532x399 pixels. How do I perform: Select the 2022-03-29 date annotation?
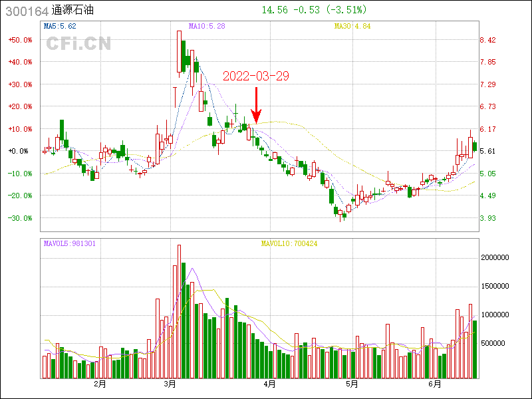click(255, 76)
